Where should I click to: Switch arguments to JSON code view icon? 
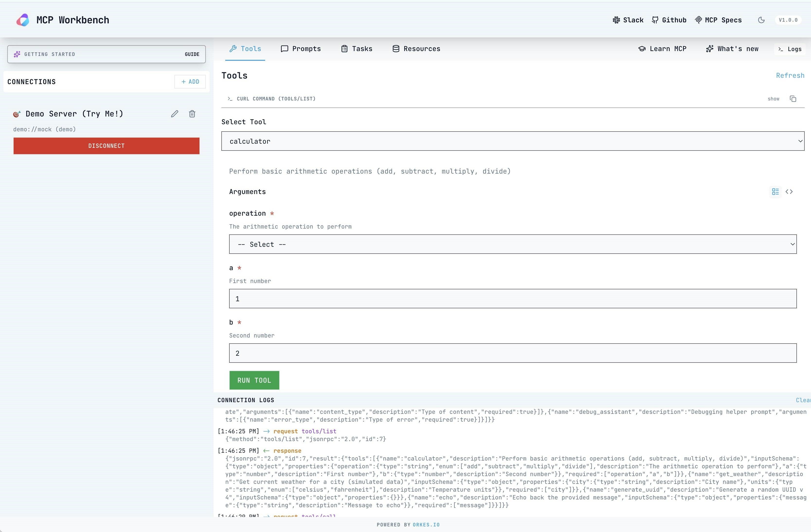(x=789, y=192)
